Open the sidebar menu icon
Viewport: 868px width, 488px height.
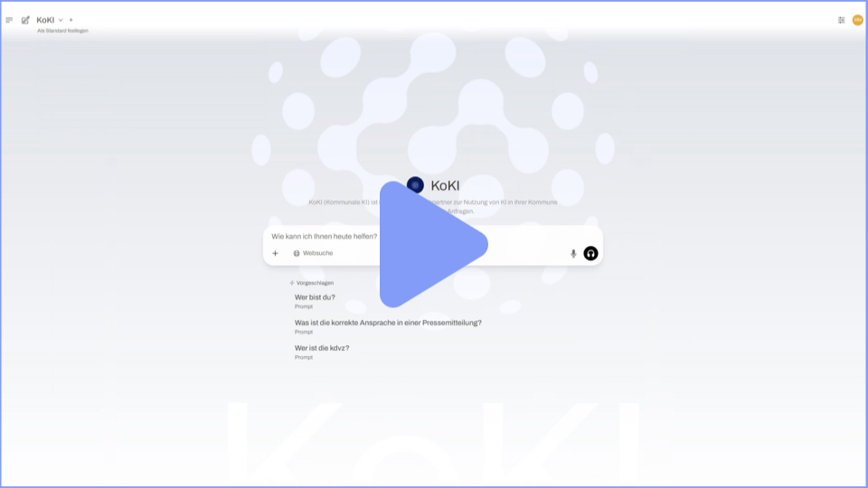[9, 20]
